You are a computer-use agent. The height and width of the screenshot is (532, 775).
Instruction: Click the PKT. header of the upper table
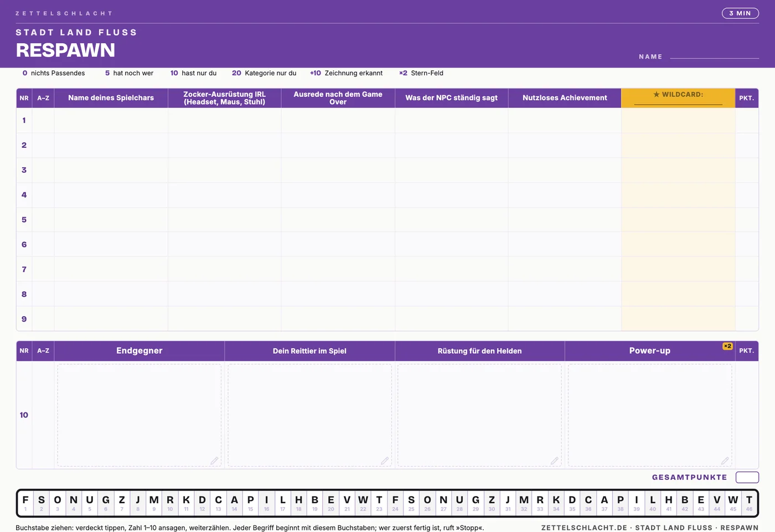click(746, 98)
